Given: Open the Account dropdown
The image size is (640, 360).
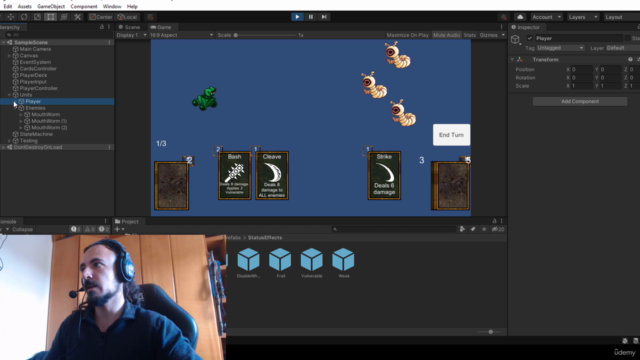Looking at the screenshot, I should (546, 17).
